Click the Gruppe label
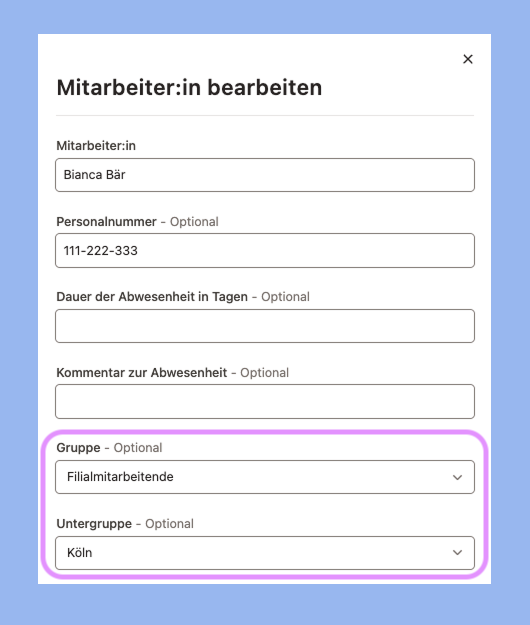The height and width of the screenshot is (625, 530). click(x=78, y=448)
